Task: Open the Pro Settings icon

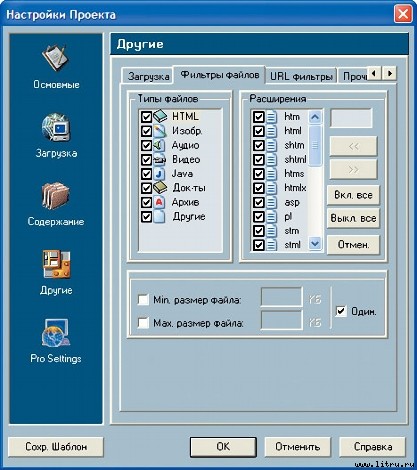Action: click(56, 333)
